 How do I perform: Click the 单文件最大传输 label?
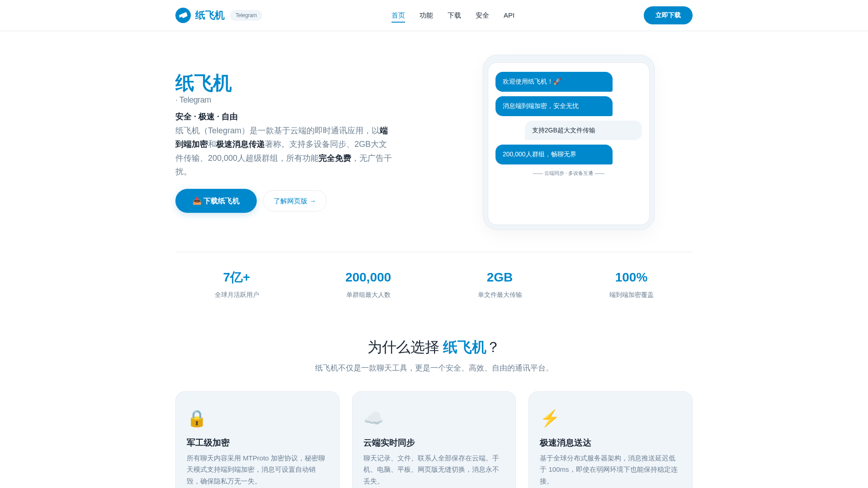coord(500,295)
